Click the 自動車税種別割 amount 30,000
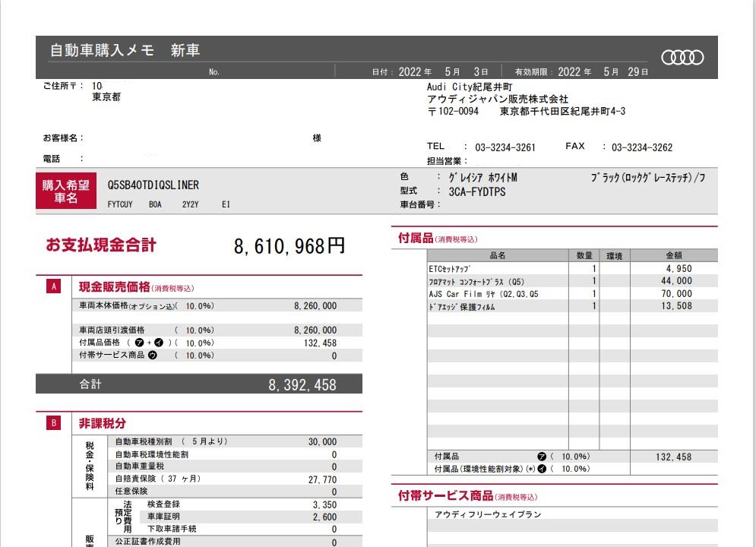The height and width of the screenshot is (547, 756). (x=323, y=442)
